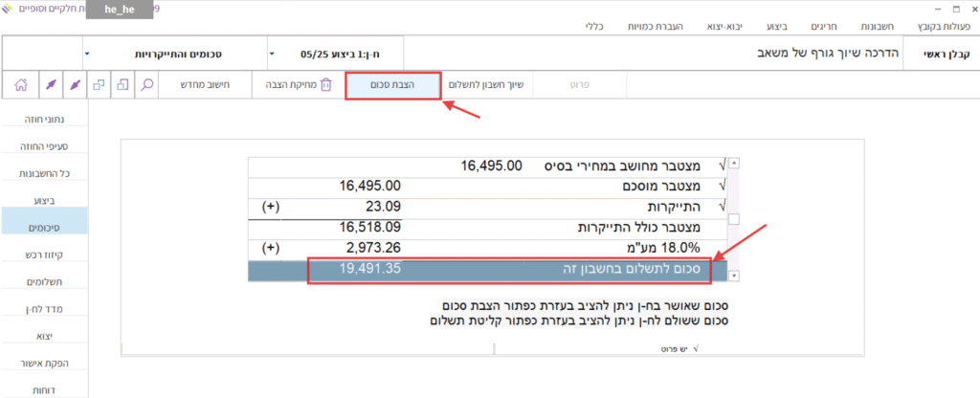Toggle checkmark on מצטבר מחושב במחירי בסיס row
Viewport: 980px width, 398px height.
pyautogui.click(x=722, y=166)
